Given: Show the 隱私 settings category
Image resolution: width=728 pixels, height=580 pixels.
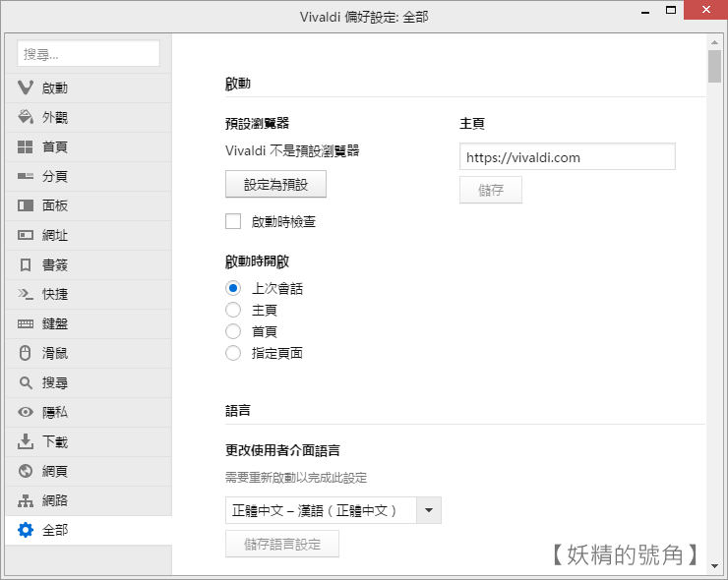Looking at the screenshot, I should tap(89, 412).
